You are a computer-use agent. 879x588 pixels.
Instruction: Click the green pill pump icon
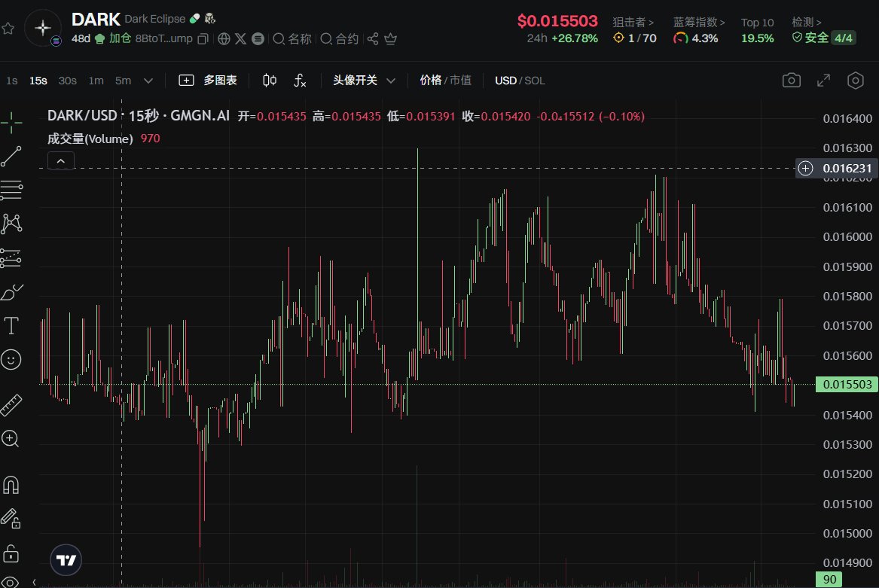pyautogui.click(x=194, y=19)
